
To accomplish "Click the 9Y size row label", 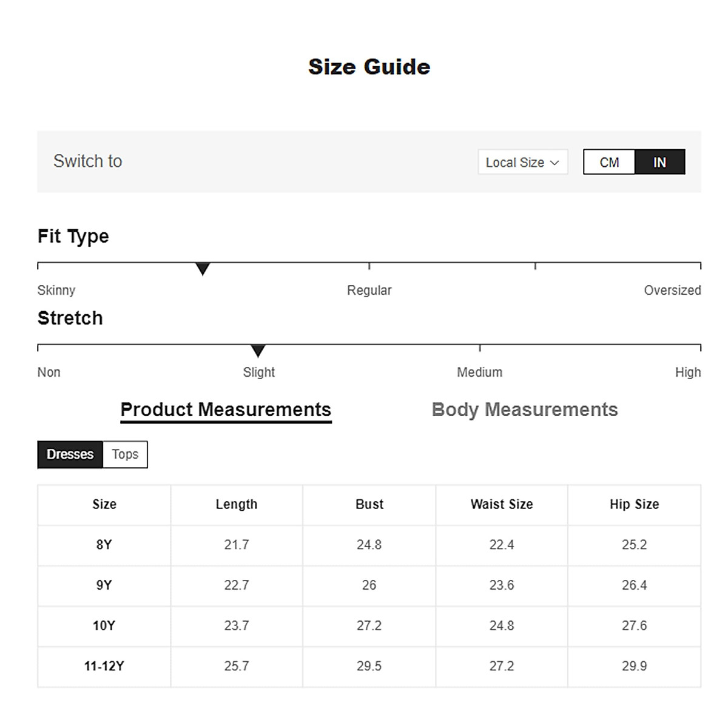I will 104,585.
